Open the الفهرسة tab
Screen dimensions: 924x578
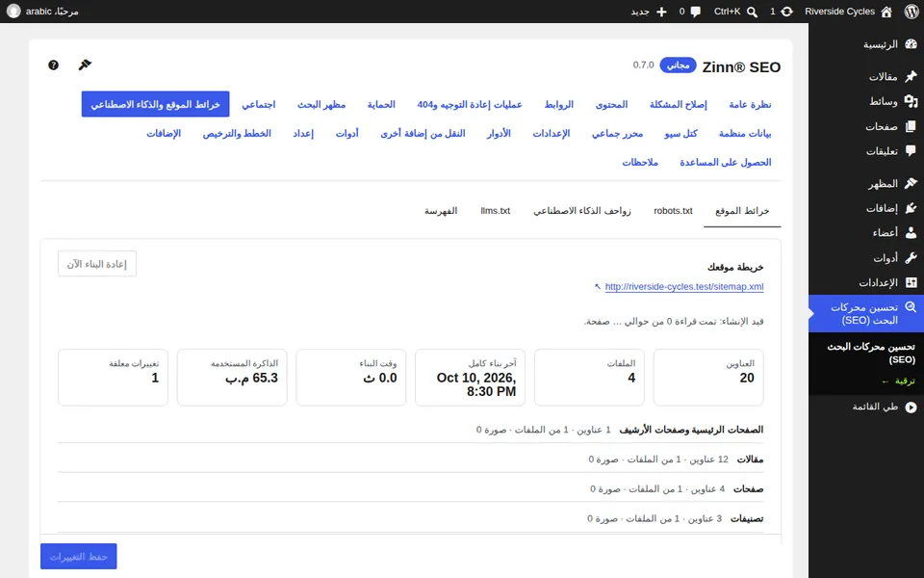(x=441, y=211)
